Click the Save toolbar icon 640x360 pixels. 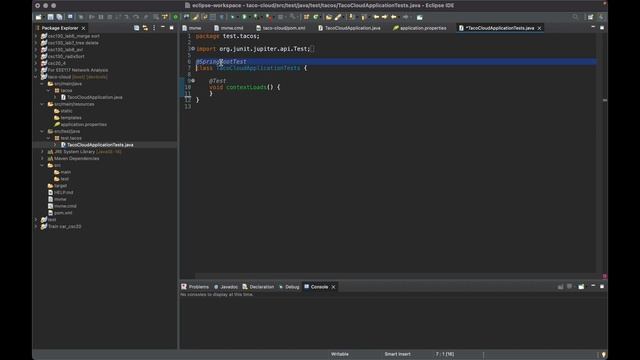tap(51, 17)
